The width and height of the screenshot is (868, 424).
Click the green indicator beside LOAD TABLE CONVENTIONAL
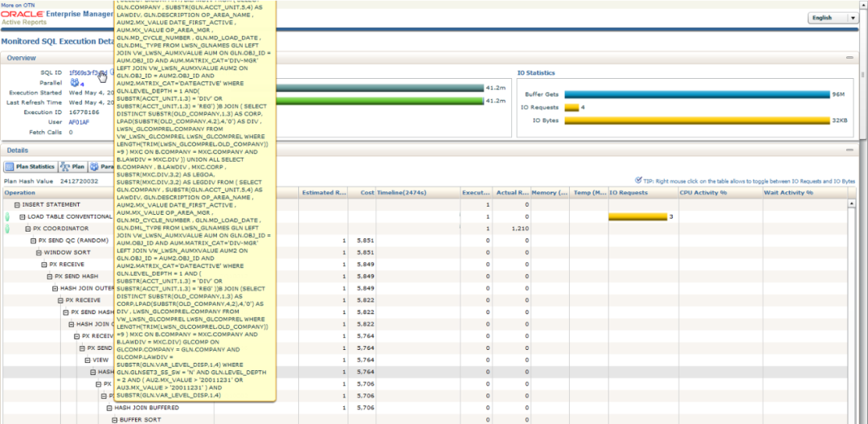(7, 216)
